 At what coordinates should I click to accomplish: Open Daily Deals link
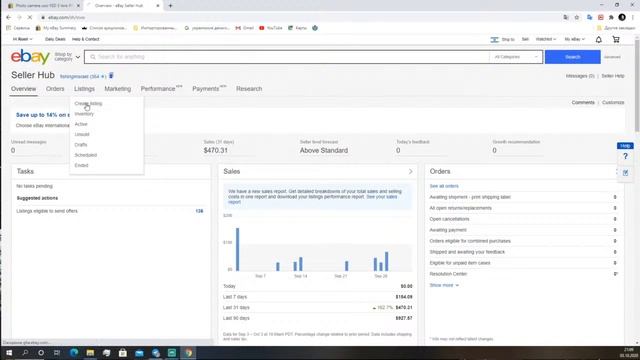[55, 39]
